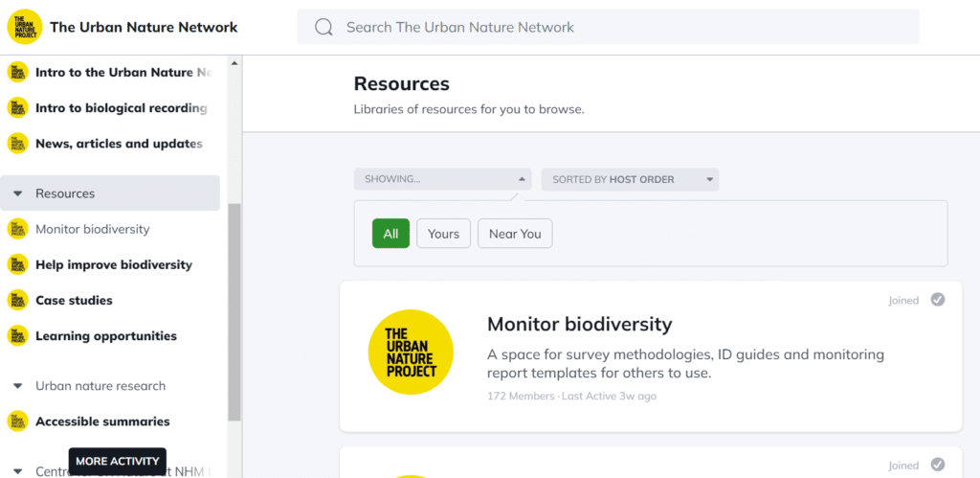Select the Yours filter
The image size is (980, 478).
click(444, 234)
